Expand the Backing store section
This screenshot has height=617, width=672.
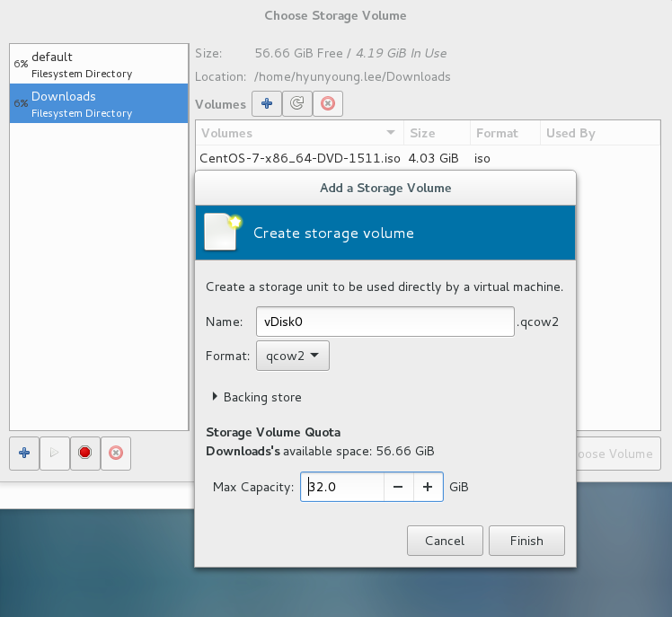(257, 397)
